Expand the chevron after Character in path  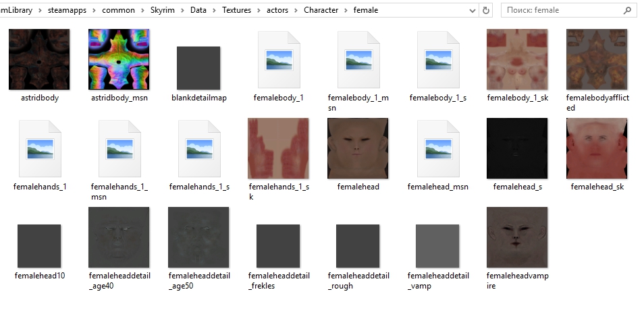coord(346,11)
